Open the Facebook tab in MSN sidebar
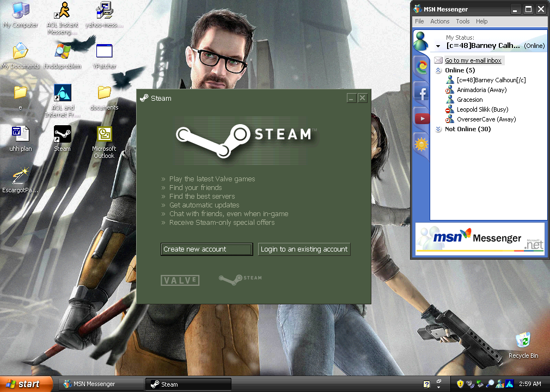The image size is (550, 392). click(x=421, y=93)
